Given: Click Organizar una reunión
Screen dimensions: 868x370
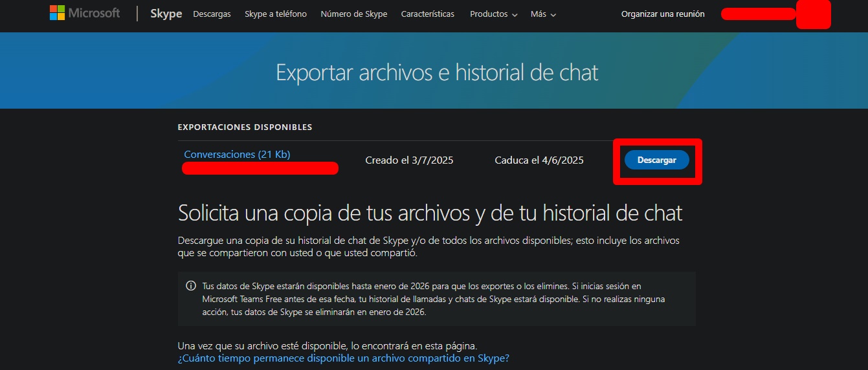Looking at the screenshot, I should tap(663, 14).
